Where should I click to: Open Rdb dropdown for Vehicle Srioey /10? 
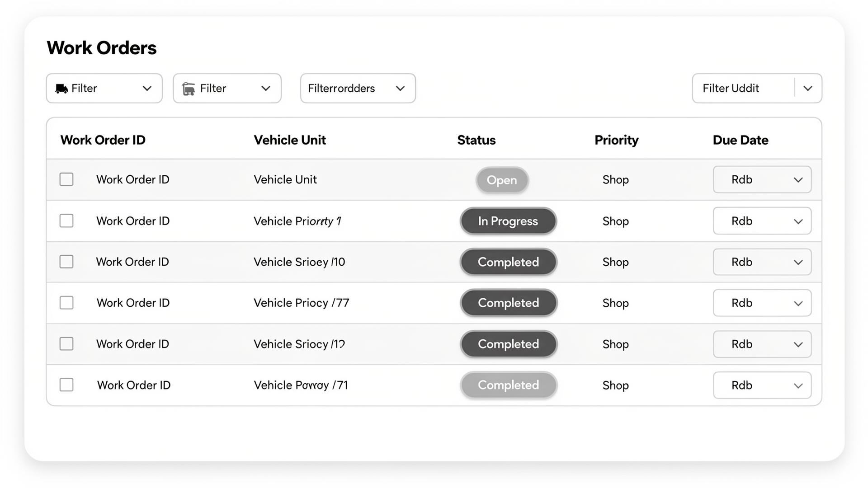point(762,262)
